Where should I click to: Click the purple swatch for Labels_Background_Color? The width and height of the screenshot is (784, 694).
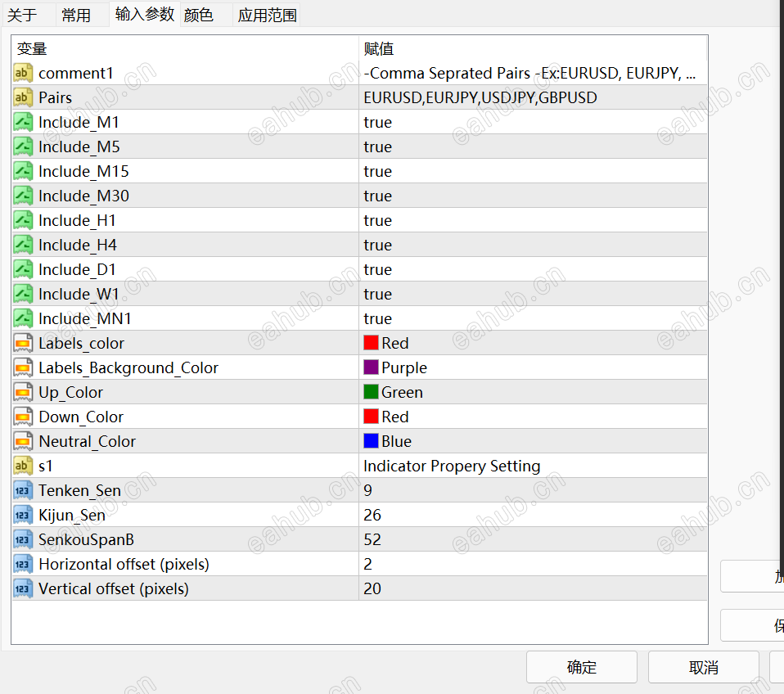coord(370,367)
